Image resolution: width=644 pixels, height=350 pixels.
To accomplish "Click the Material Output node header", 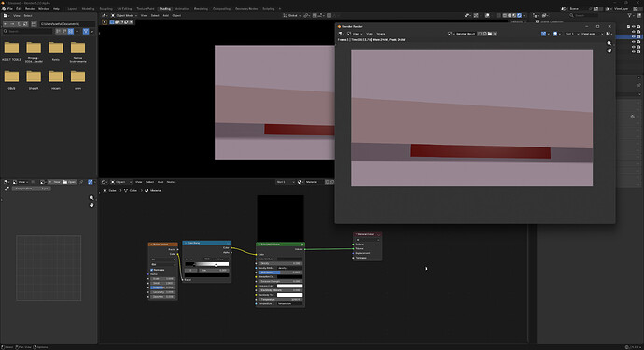I will (x=367, y=234).
